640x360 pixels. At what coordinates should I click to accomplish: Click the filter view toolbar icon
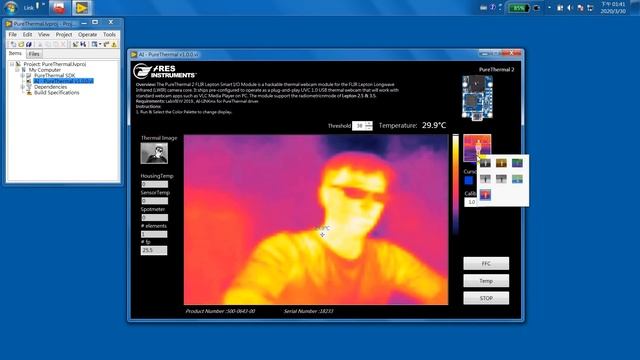94,44
